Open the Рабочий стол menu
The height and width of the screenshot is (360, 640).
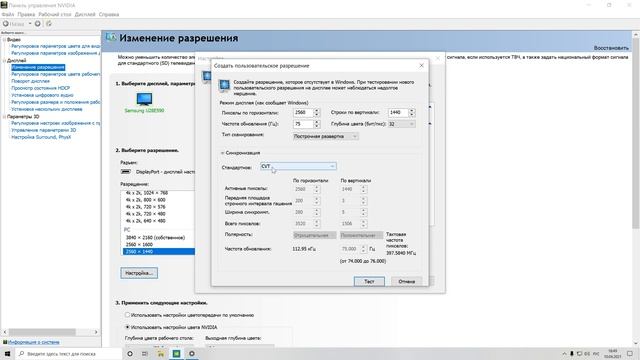55,14
